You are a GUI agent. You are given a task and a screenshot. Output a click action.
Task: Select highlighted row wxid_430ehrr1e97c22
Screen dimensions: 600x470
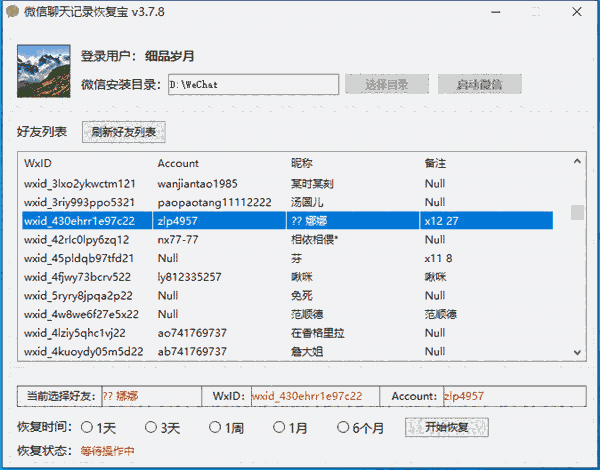point(287,221)
